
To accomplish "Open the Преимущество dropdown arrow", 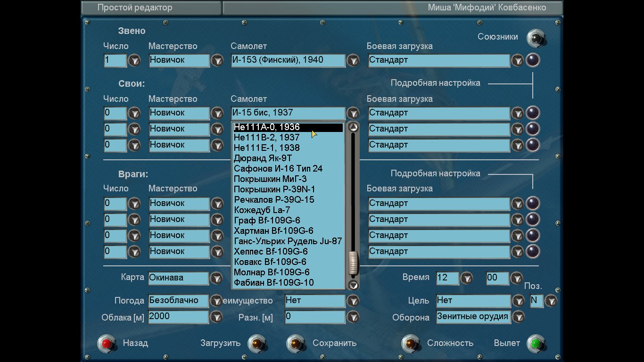I will click(x=353, y=301).
